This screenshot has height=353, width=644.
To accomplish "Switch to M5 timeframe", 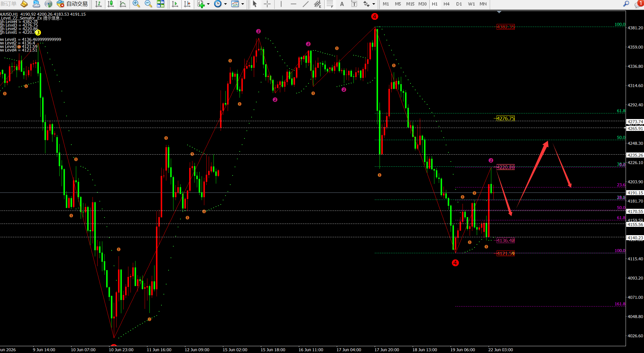I will click(x=398, y=4).
